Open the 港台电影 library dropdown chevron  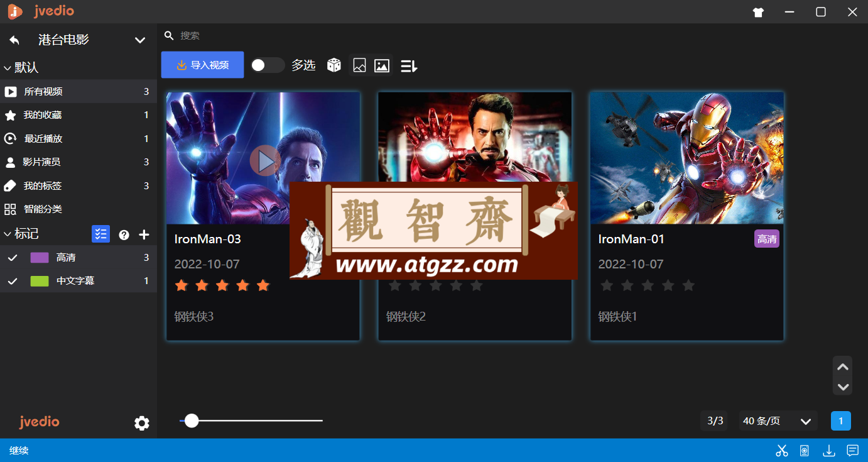coord(140,40)
